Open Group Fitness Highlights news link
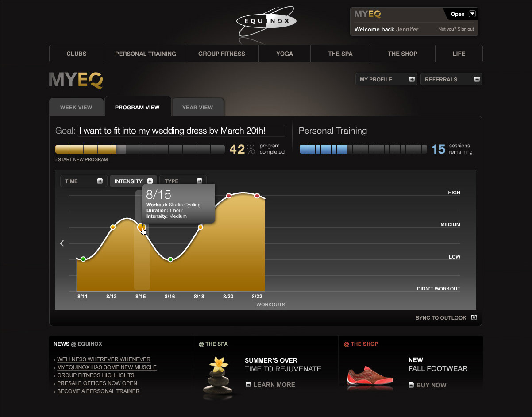 pyautogui.click(x=96, y=375)
